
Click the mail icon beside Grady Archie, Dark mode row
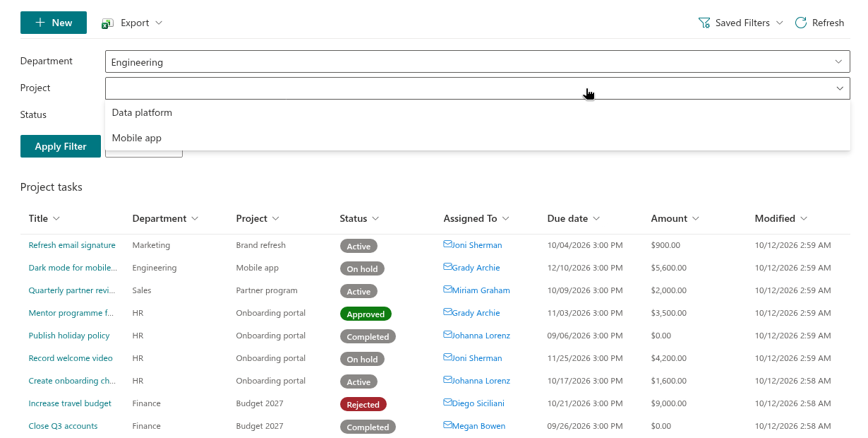(x=447, y=267)
